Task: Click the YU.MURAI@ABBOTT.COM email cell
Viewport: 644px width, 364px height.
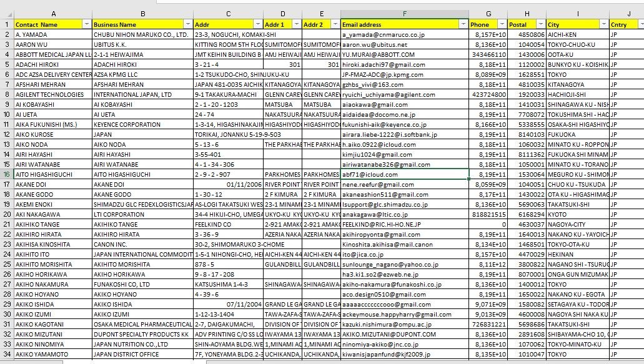Action: pyautogui.click(x=405, y=54)
